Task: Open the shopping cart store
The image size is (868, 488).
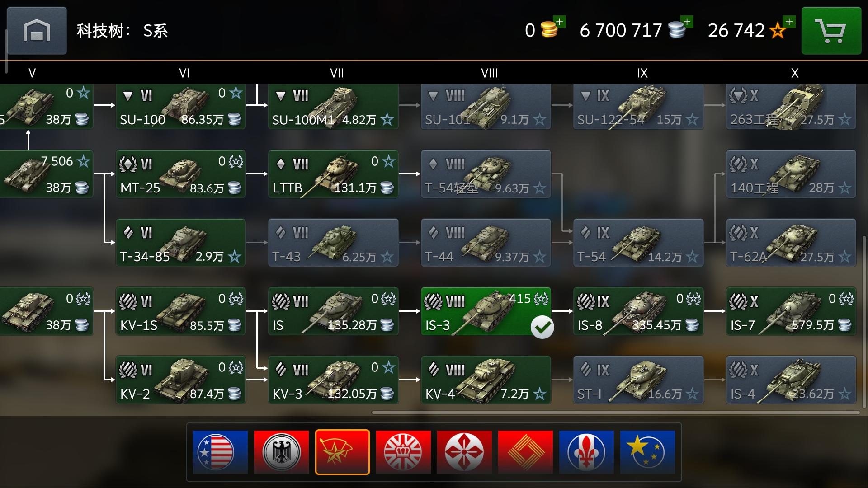Action: 831,31
